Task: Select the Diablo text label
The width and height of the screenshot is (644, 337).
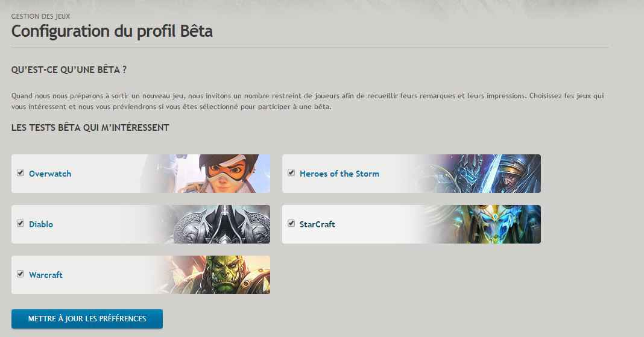Action: 41,224
